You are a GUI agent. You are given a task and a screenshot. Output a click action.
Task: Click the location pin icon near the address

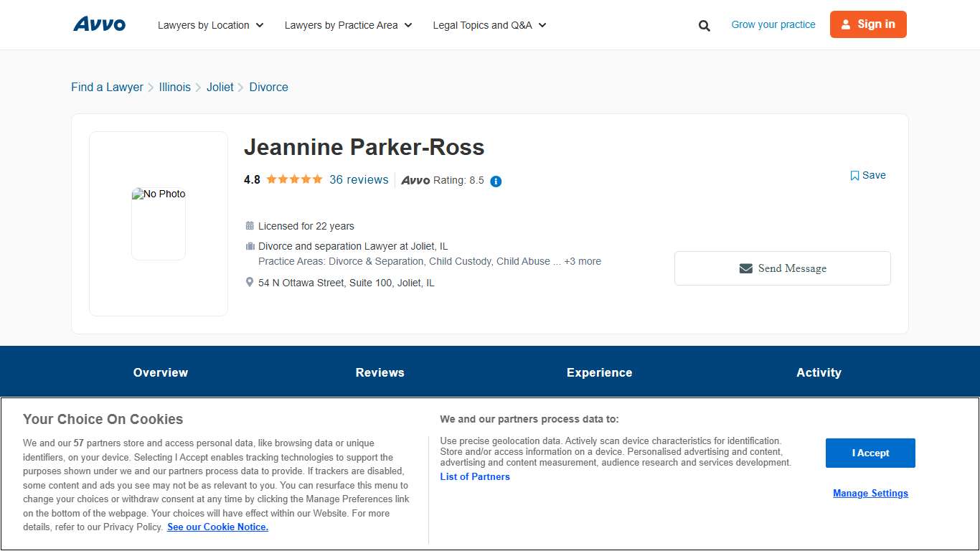coord(249,281)
